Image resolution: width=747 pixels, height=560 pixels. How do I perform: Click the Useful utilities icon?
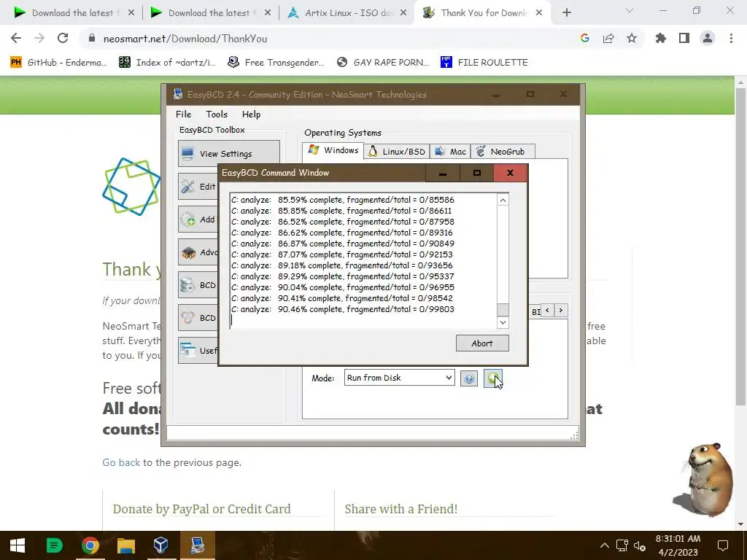188,351
